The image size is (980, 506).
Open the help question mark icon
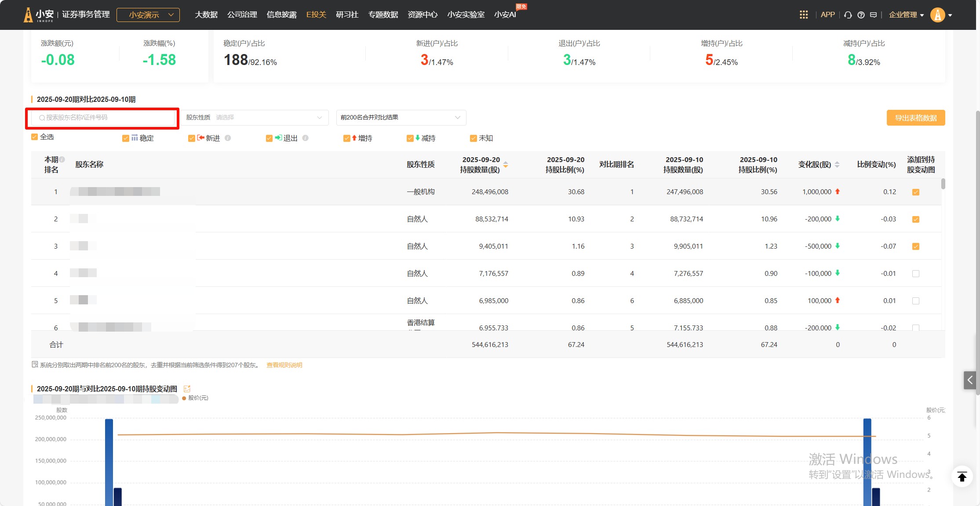(861, 15)
